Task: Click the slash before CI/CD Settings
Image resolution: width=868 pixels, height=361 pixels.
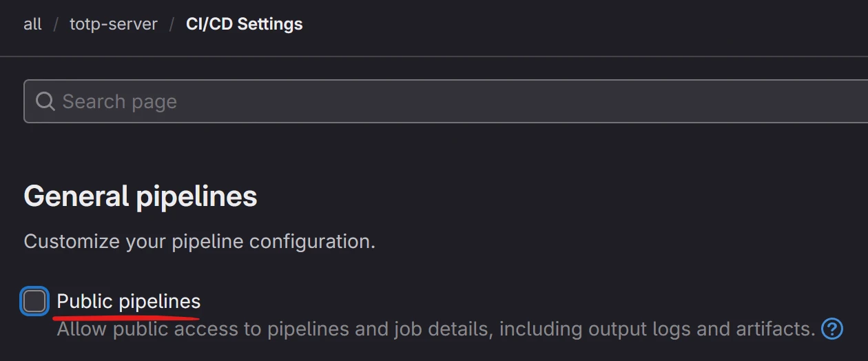Action: (x=172, y=24)
